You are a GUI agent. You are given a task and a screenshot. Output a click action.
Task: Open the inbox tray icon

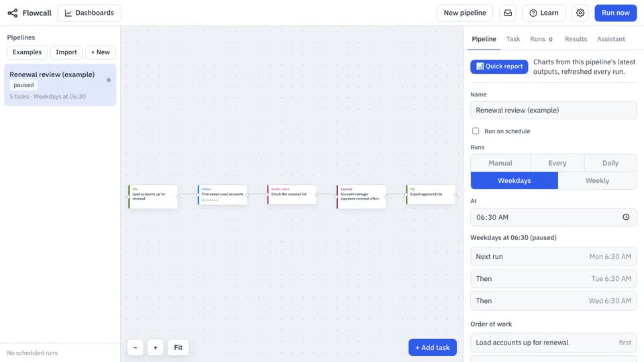pos(508,13)
